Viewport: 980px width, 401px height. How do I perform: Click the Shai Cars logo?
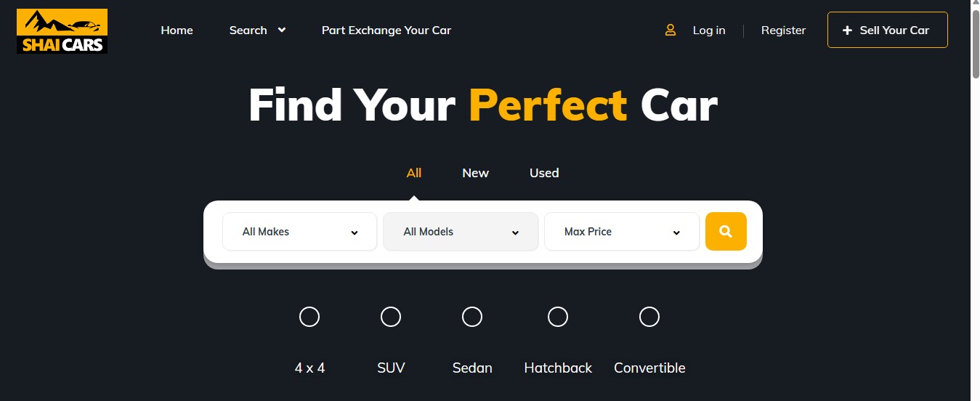(62, 31)
